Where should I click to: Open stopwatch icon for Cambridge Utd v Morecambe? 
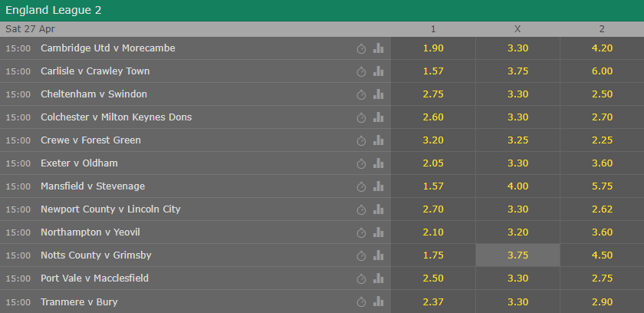click(361, 49)
